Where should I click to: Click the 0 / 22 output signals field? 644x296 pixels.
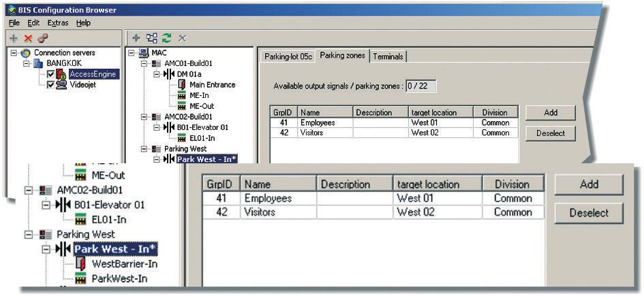pyautogui.click(x=420, y=86)
